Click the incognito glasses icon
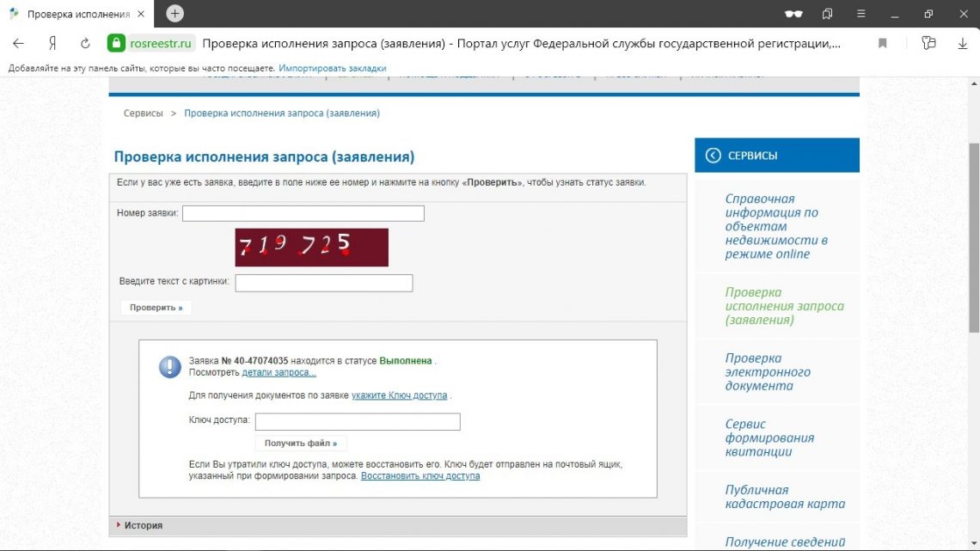 click(x=793, y=14)
